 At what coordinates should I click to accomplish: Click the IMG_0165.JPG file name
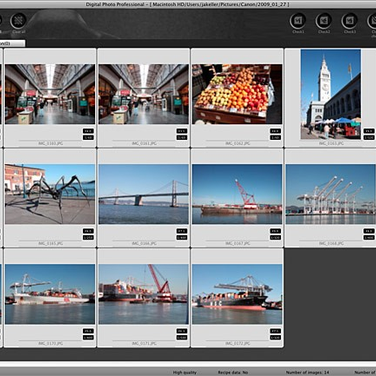tap(50, 244)
